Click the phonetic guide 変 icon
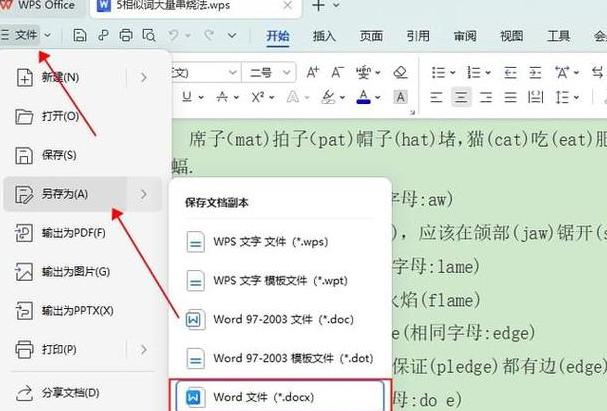607x411 pixels. click(364, 72)
